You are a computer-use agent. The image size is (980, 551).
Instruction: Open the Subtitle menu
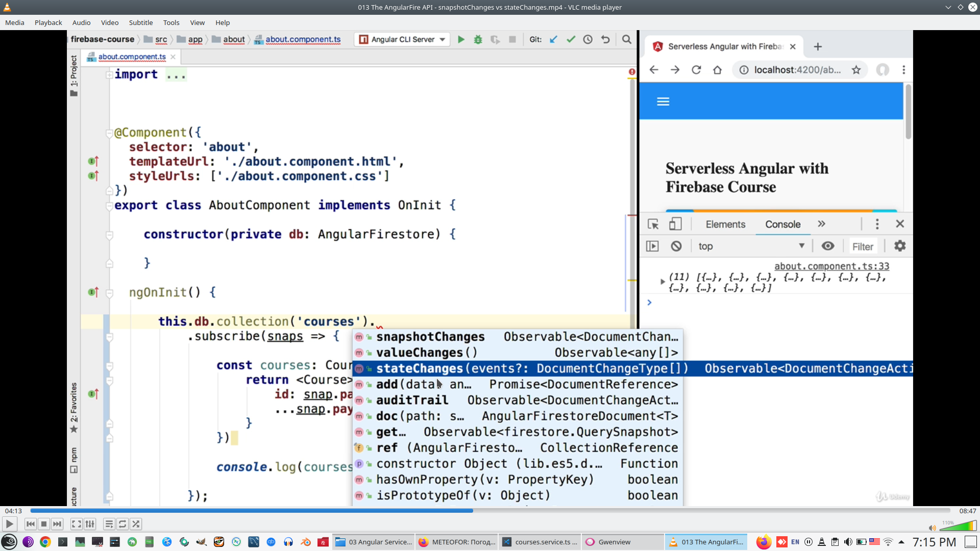(140, 22)
